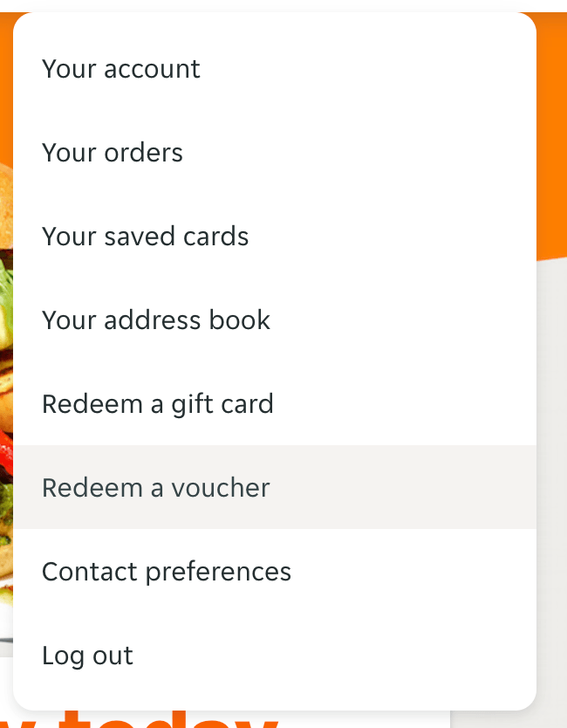567x728 pixels.
Task: Open saved payment cards
Action: [145, 236]
